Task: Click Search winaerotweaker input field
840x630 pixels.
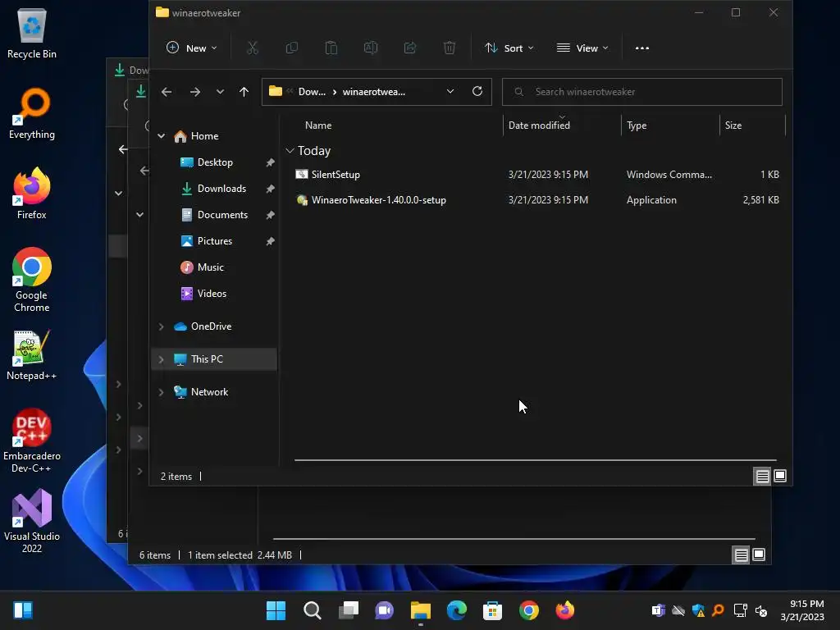Action: tap(641, 92)
